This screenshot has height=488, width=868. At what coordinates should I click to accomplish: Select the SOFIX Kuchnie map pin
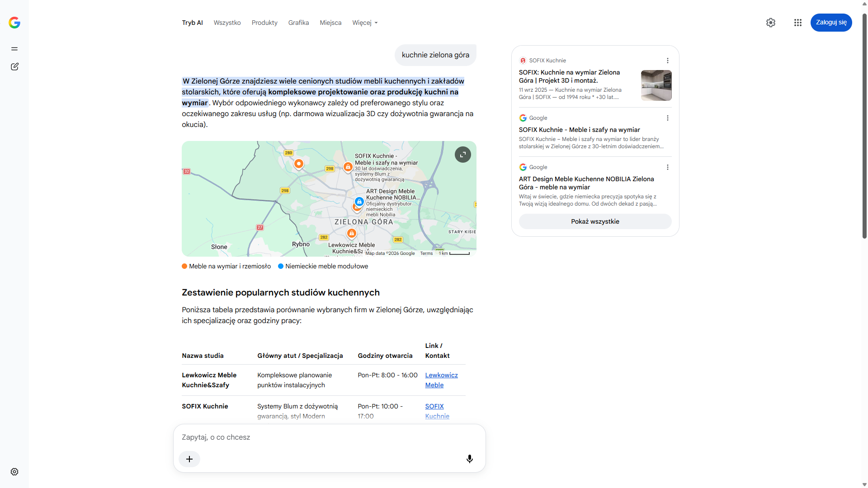(x=348, y=167)
